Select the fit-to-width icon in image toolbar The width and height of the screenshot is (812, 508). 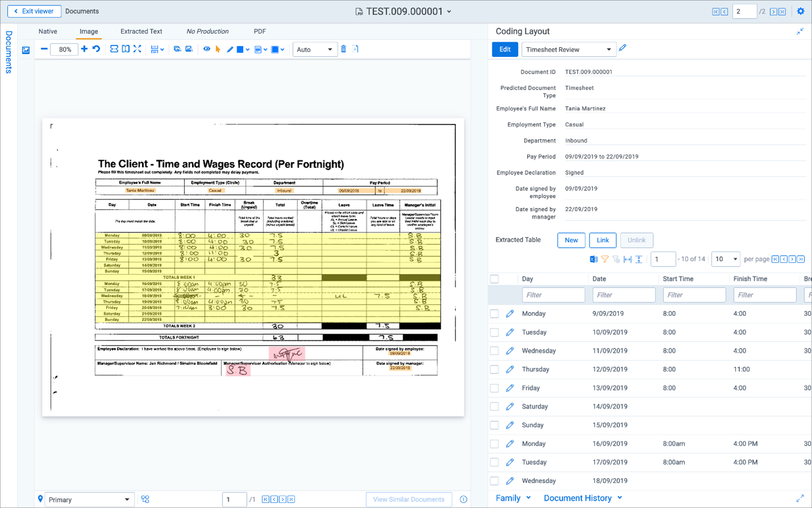tap(114, 49)
